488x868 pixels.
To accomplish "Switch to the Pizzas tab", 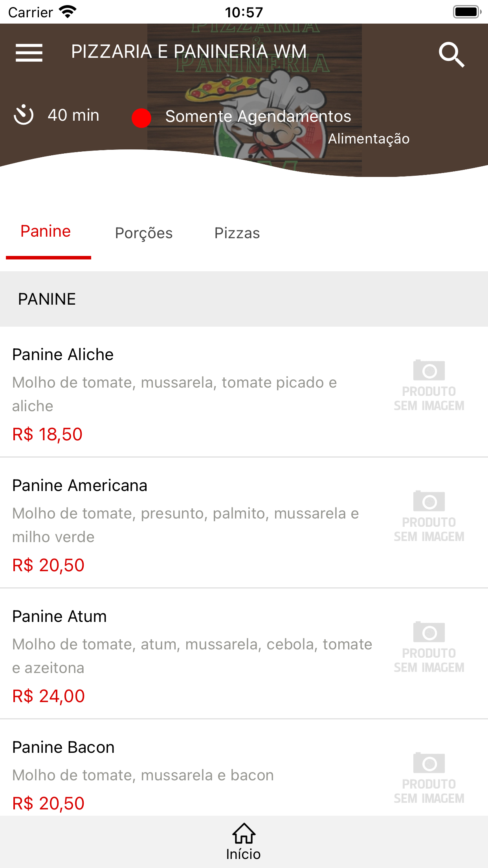I will pos(237,233).
